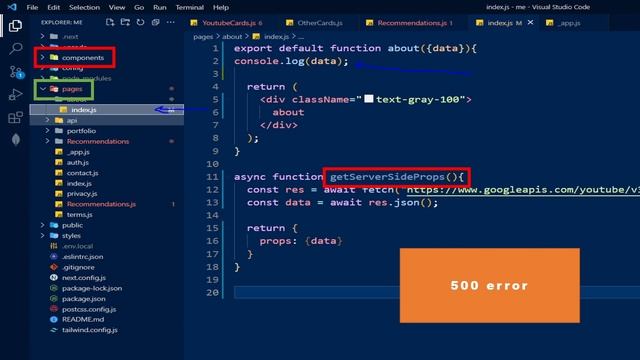Open the File menu
Viewport: 640px width, 360px height.
(x=32, y=7)
